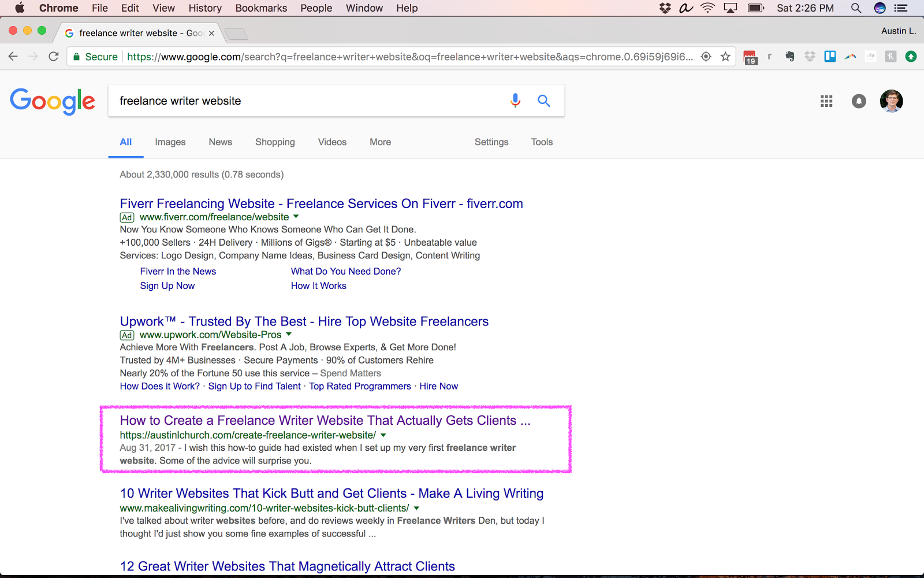Open the calendar extension showing 19
Screen dimensions: 924x578
(x=750, y=57)
